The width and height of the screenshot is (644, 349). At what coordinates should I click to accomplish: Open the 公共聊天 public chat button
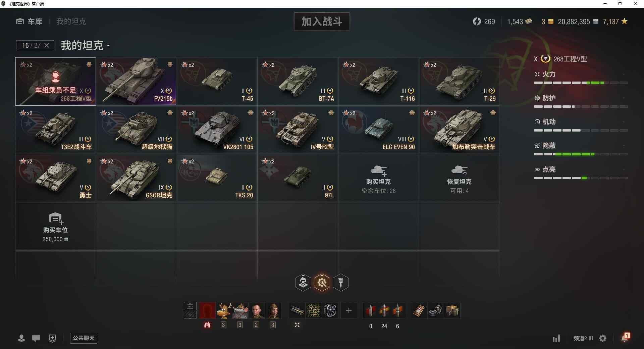(x=84, y=338)
